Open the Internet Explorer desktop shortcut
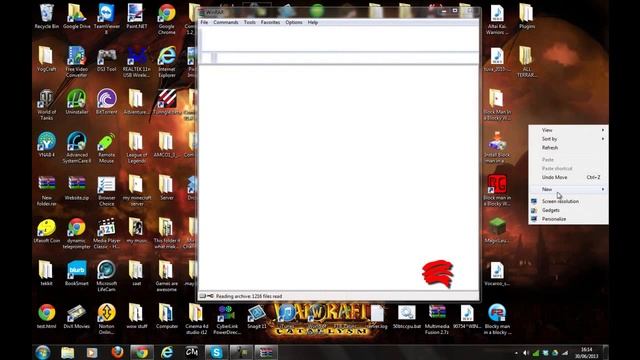 (167, 61)
